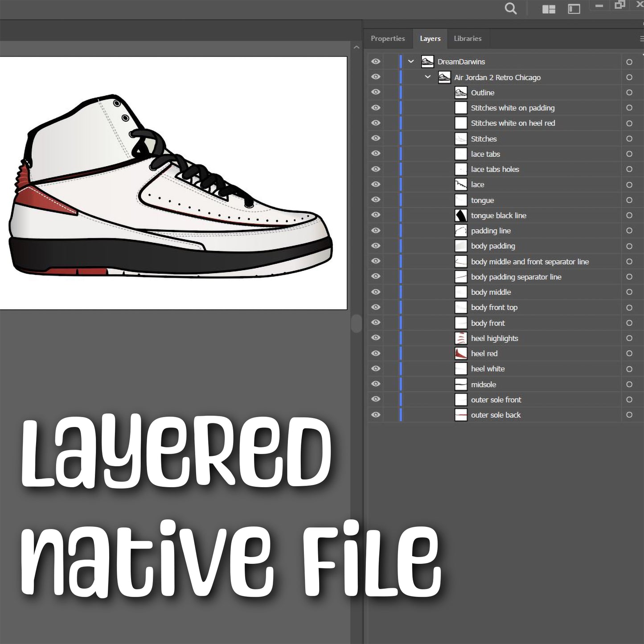Toggle visibility of Air Jordan 2 Retro Chicago
This screenshot has height=644, width=644.
[x=376, y=77]
